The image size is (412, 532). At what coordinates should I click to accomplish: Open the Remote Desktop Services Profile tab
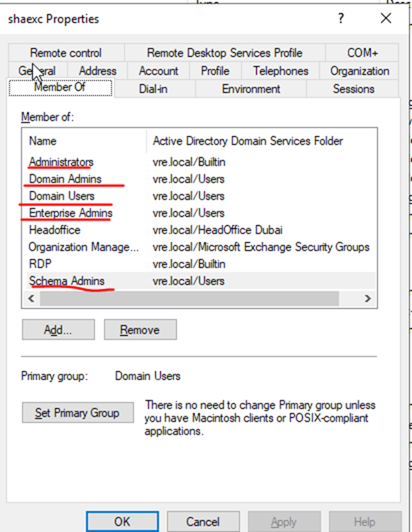pos(225,53)
